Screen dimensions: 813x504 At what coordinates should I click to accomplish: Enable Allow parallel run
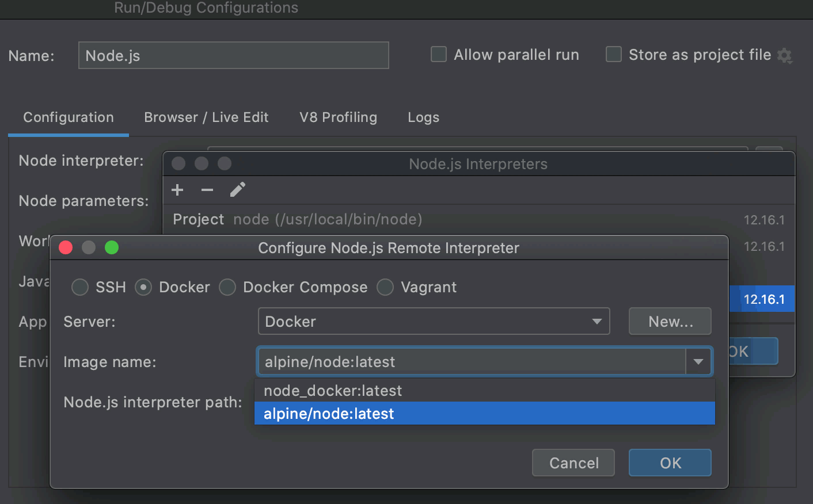click(438, 54)
